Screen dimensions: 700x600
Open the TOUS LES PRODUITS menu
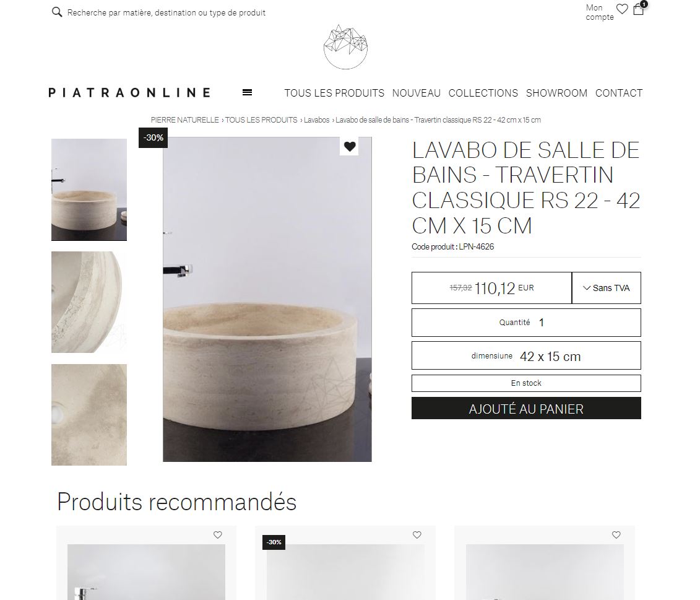(334, 93)
